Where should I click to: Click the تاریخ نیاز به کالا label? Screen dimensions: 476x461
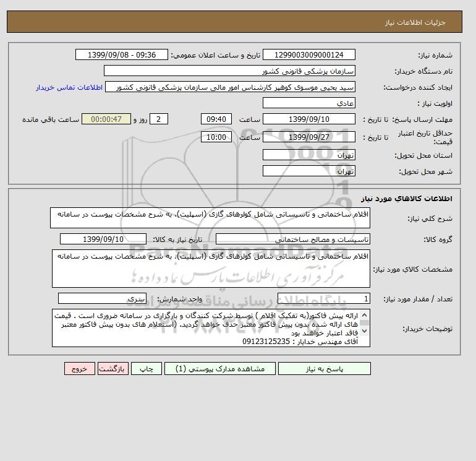pos(177,239)
